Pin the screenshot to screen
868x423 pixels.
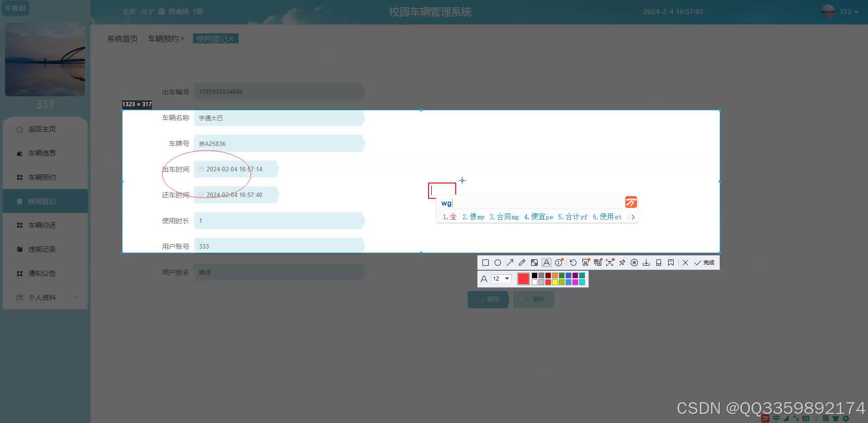[x=622, y=263]
